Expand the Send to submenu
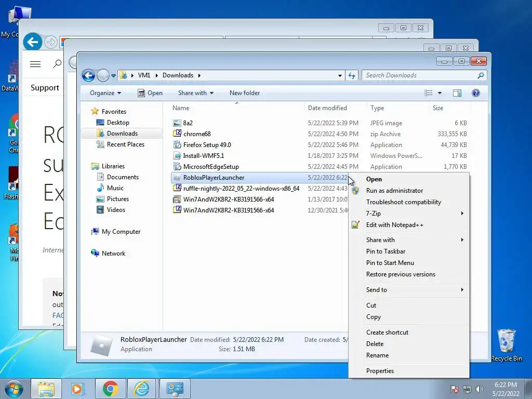This screenshot has height=399, width=532. point(409,290)
